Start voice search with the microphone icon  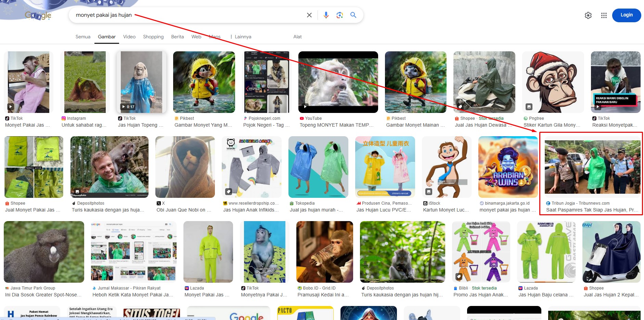pos(325,15)
